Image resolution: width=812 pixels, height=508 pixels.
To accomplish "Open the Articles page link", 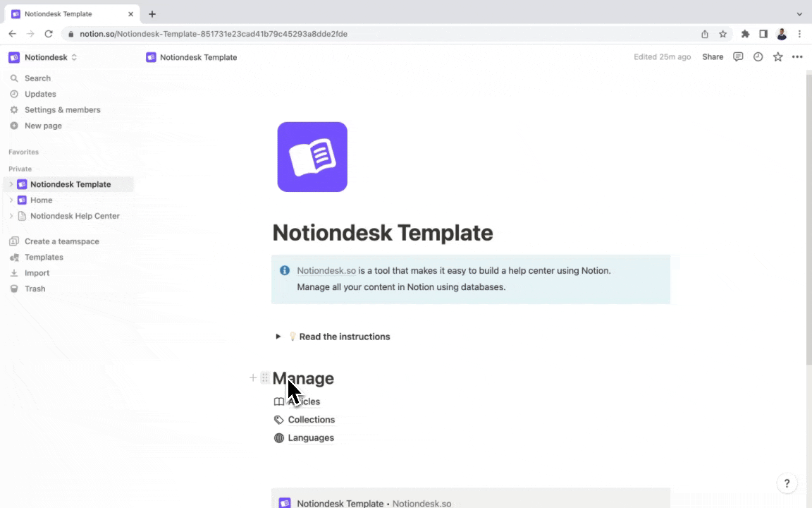I will [x=304, y=401].
